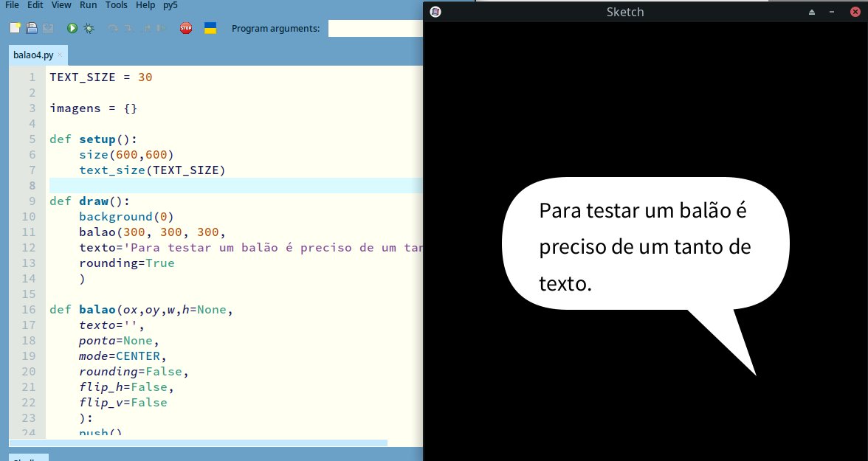Click the Sketch window app icon
Image resolution: width=868 pixels, height=461 pixels.
click(435, 12)
